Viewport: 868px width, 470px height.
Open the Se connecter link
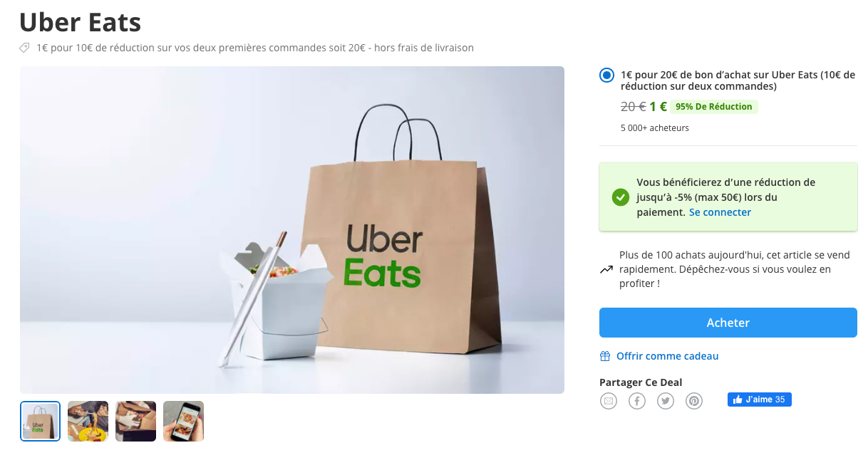[x=720, y=212]
